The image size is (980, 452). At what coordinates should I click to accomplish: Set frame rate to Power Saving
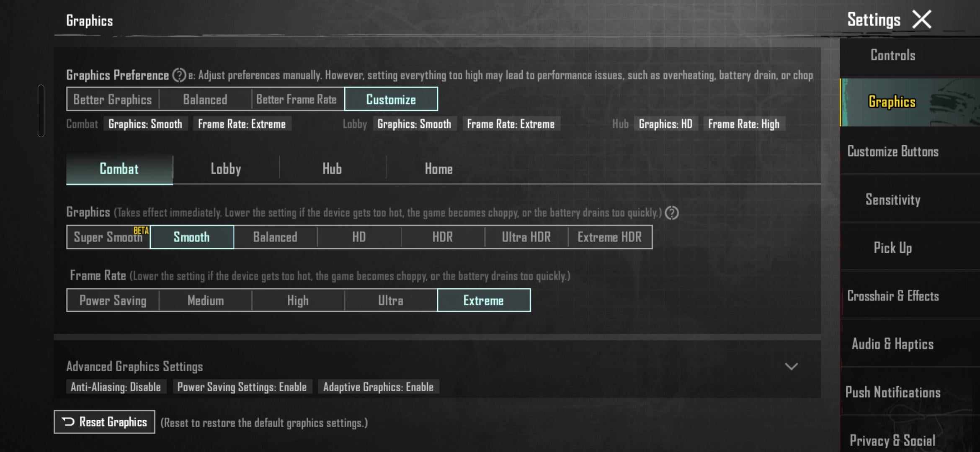pyautogui.click(x=113, y=300)
